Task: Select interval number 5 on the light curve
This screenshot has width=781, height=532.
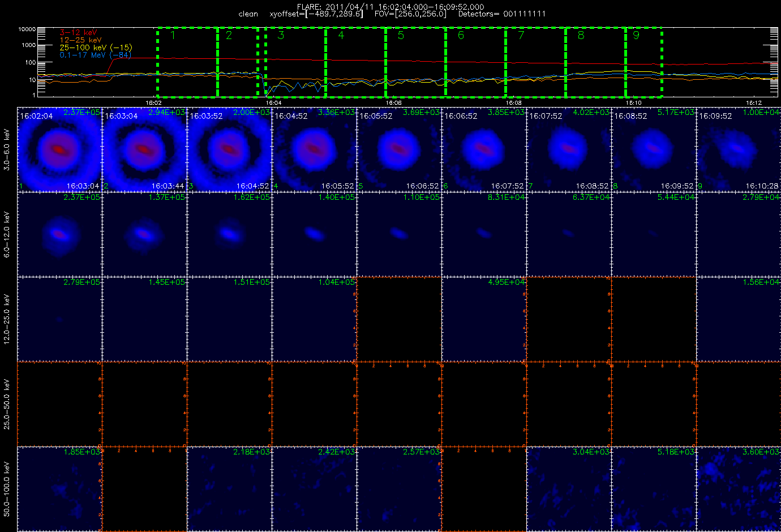Action: [x=416, y=62]
